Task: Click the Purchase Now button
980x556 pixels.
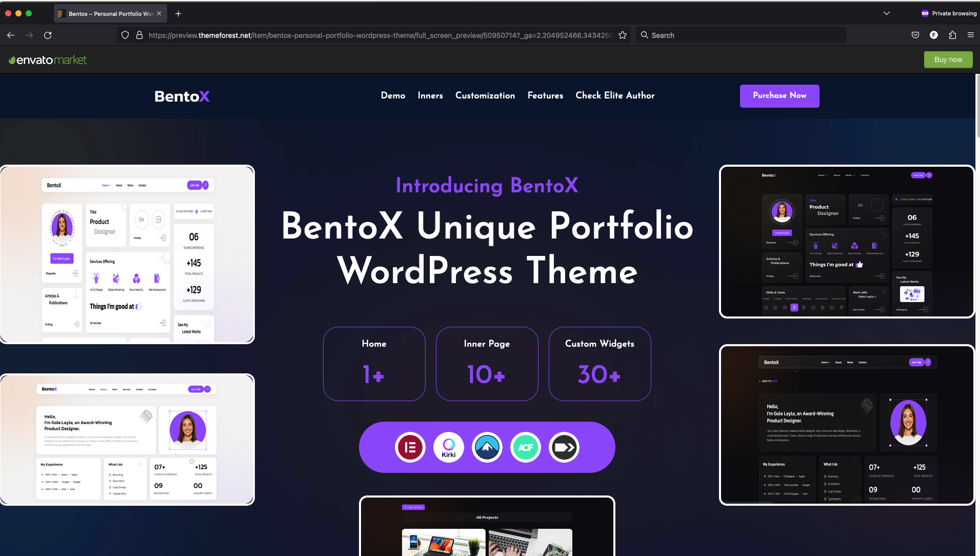Action: tap(779, 96)
